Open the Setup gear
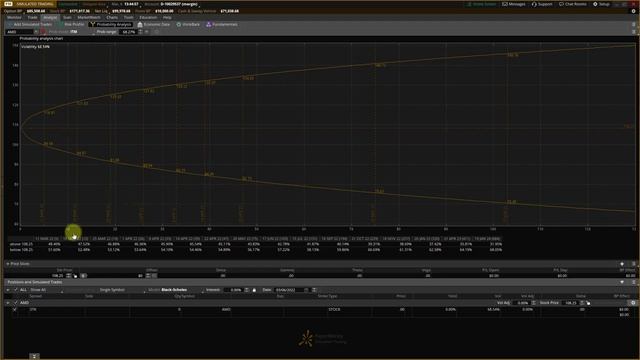 click(595, 4)
